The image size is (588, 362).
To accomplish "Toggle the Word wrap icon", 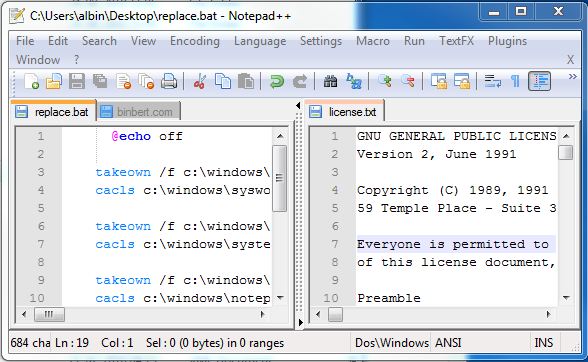I will click(493, 81).
